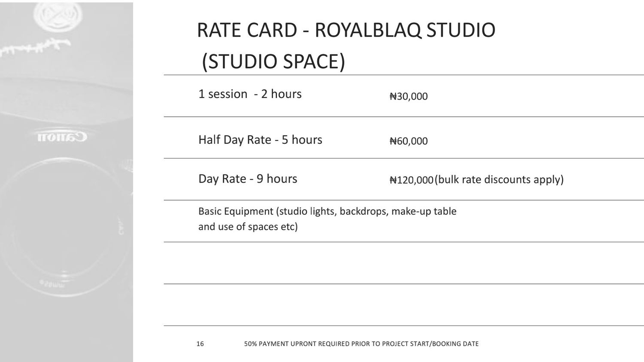Click the second empty table row
644x362 pixels.
[x=404, y=305]
